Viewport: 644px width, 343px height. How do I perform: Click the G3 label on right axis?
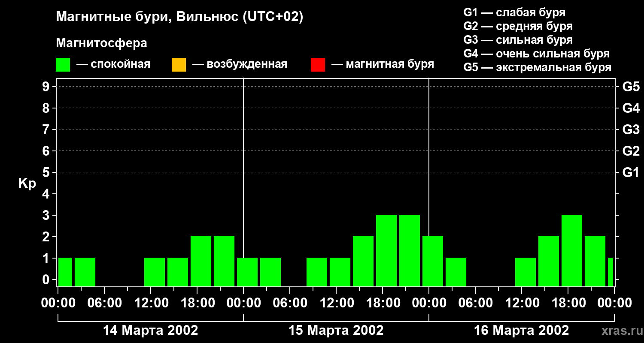point(631,129)
